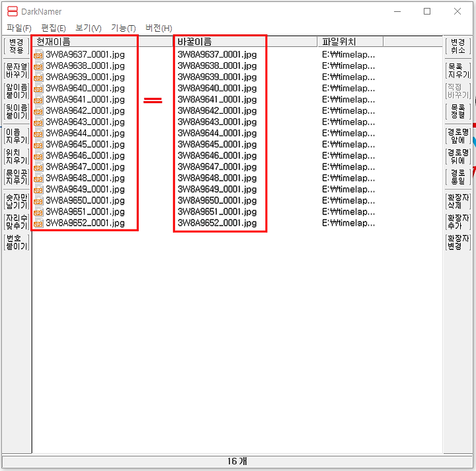Click the 직접 바꾸기 button
This screenshot has height=471, width=476.
(x=457, y=91)
